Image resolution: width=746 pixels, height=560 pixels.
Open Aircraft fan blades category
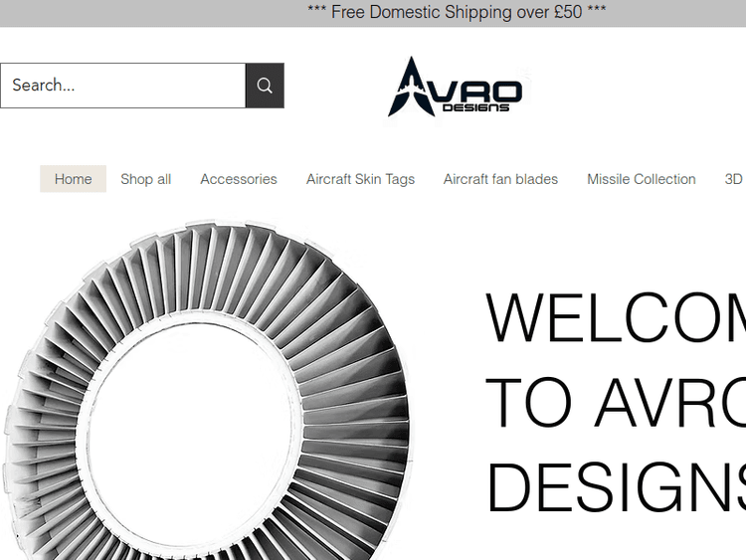coord(500,179)
